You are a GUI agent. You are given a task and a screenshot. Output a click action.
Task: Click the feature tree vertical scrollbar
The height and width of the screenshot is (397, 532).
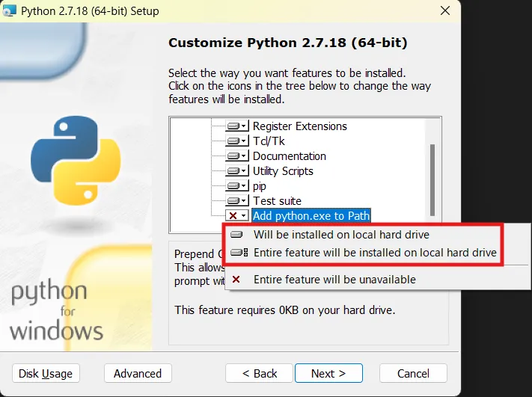pyautogui.click(x=432, y=180)
